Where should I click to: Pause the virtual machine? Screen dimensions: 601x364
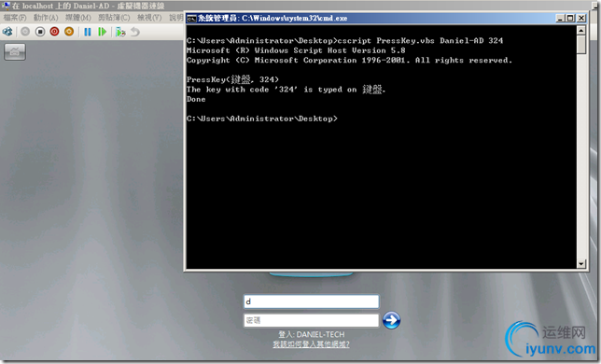88,32
